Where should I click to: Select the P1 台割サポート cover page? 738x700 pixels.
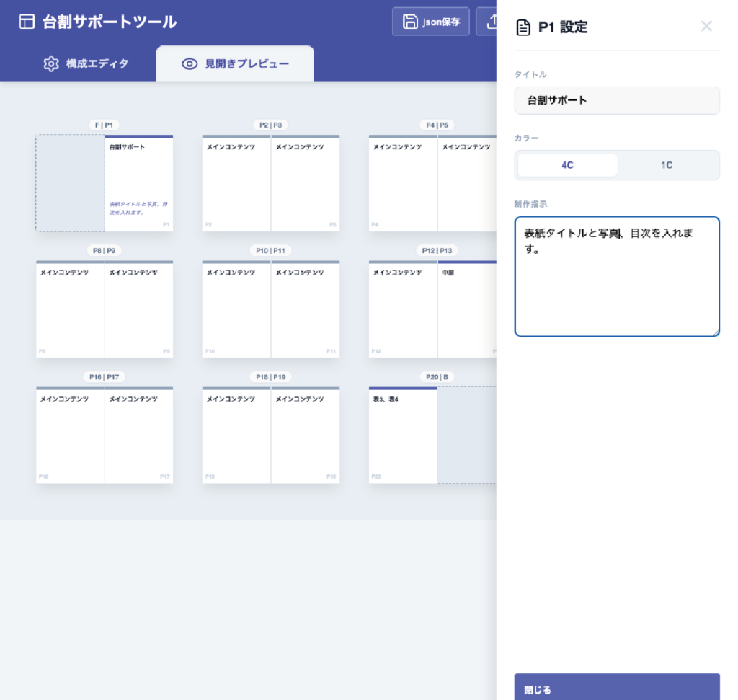[x=139, y=184]
